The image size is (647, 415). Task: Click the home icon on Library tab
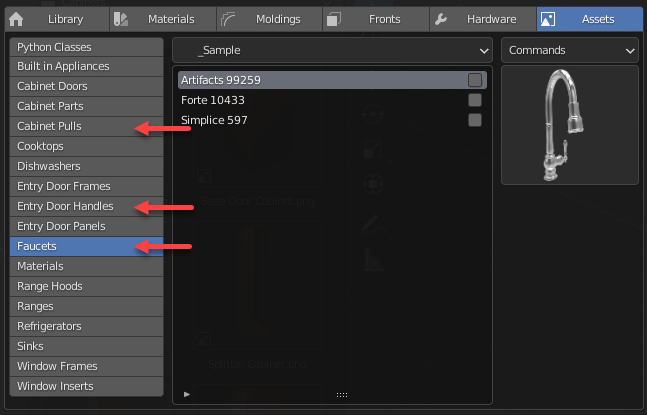pos(15,18)
